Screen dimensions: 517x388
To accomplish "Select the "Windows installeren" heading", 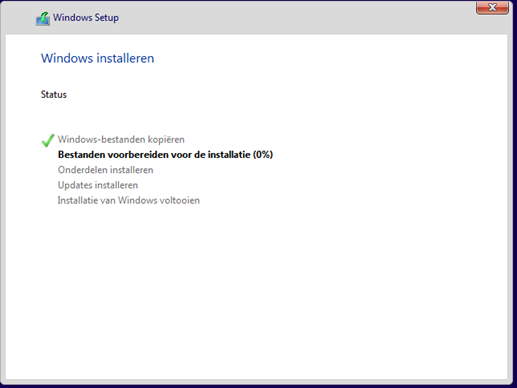I will pos(97,58).
